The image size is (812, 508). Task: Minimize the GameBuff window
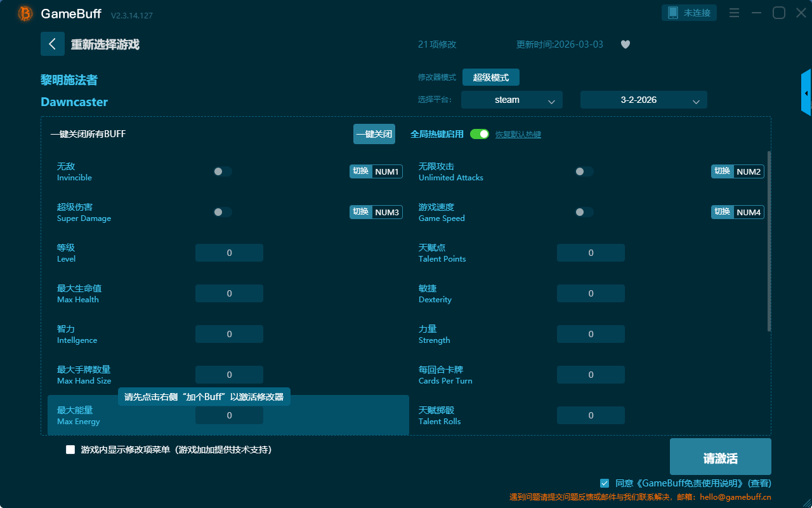point(756,13)
